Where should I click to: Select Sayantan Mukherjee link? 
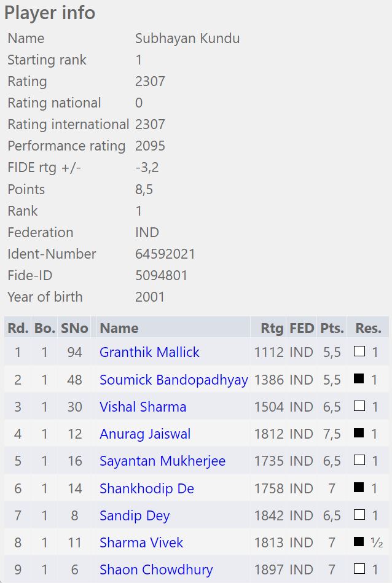coord(162,461)
